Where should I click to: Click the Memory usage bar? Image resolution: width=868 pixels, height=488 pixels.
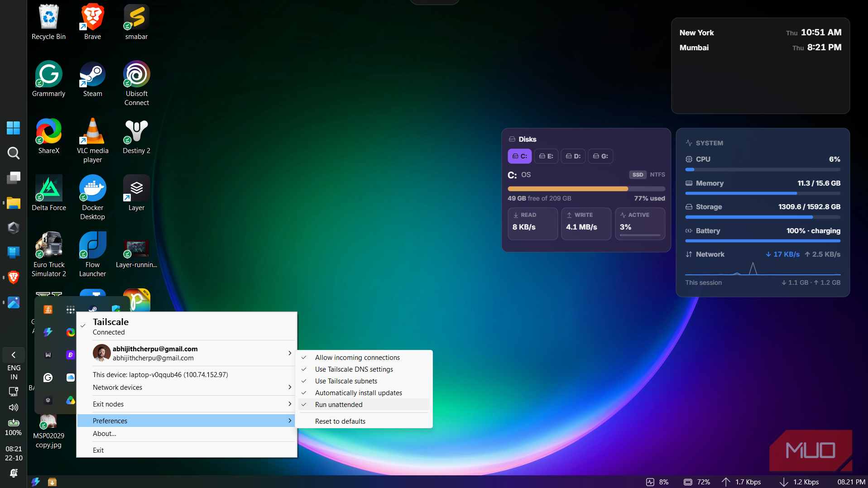[x=762, y=193]
